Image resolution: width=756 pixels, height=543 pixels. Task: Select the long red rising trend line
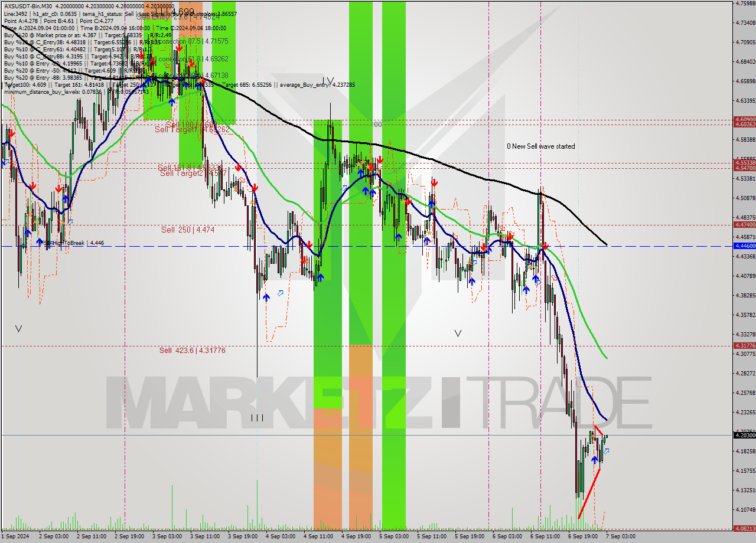pyautogui.click(x=589, y=493)
